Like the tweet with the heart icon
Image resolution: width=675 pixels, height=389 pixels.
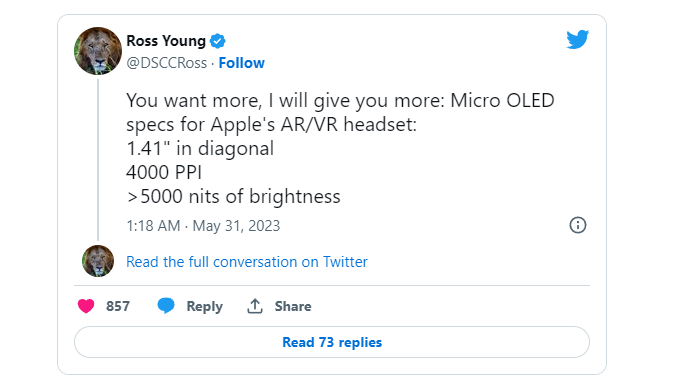click(86, 306)
